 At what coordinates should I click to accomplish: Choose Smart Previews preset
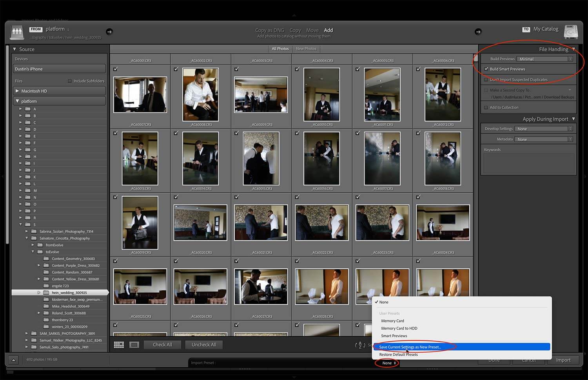(461, 336)
